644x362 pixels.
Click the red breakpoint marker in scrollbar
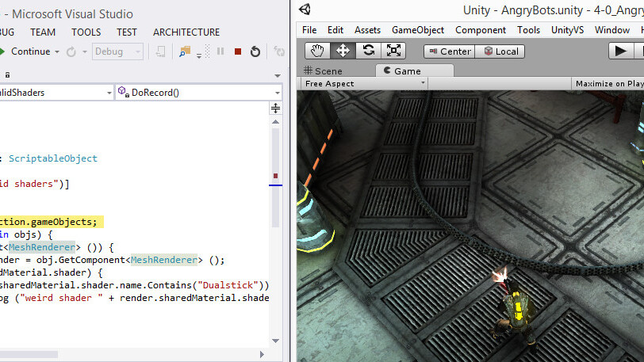(x=275, y=176)
